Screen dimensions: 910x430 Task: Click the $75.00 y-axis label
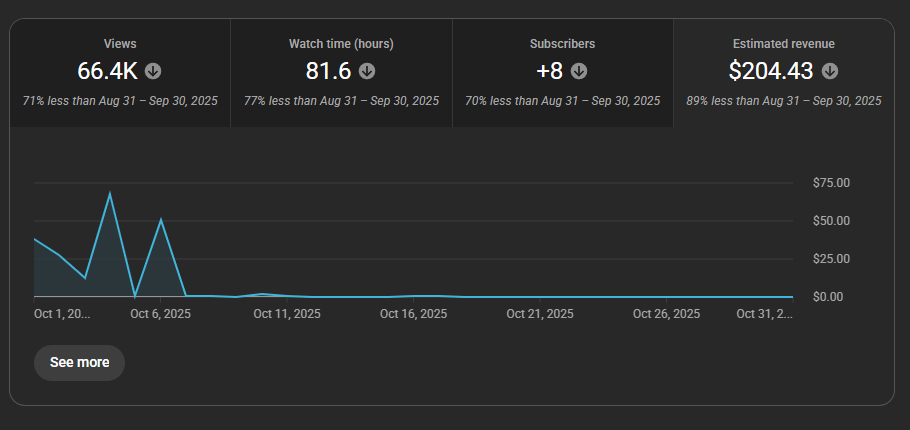click(x=831, y=183)
